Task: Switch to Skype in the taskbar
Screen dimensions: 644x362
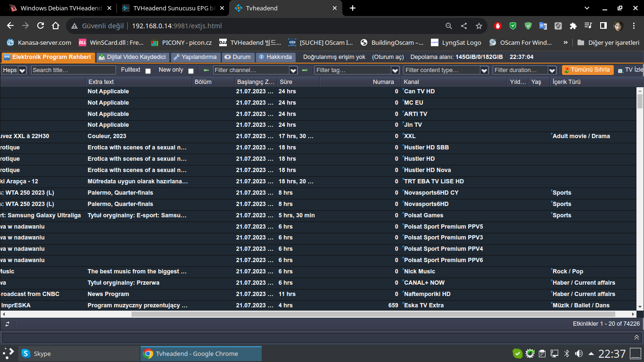Action: point(78,354)
